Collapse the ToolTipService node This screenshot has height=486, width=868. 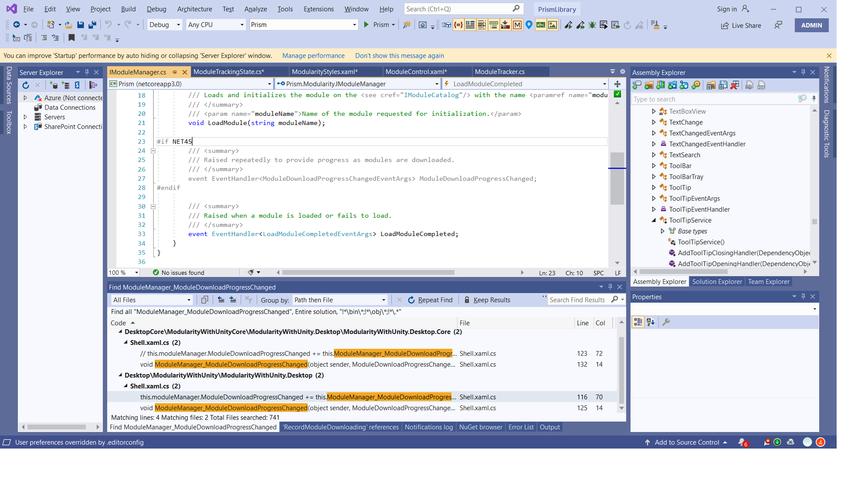[654, 220]
